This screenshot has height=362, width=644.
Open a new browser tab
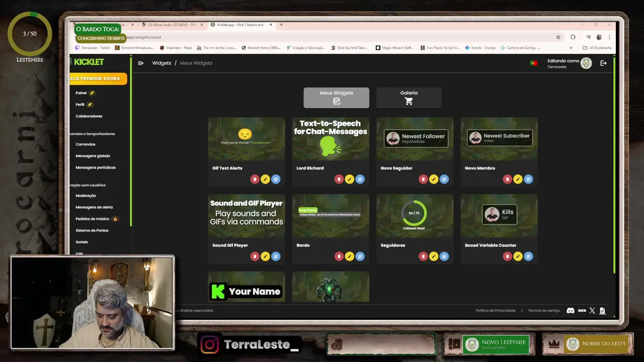click(x=281, y=25)
